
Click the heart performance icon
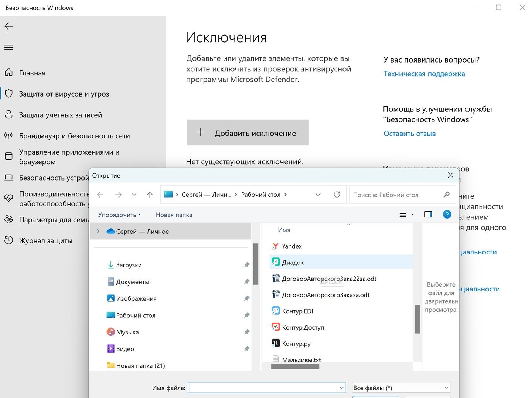tap(8, 198)
